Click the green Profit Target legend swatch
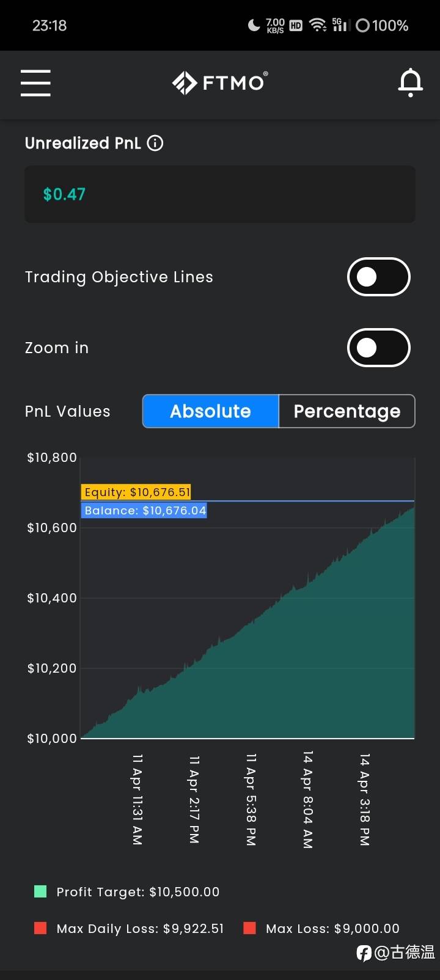The height and width of the screenshot is (980, 440). pyautogui.click(x=40, y=891)
